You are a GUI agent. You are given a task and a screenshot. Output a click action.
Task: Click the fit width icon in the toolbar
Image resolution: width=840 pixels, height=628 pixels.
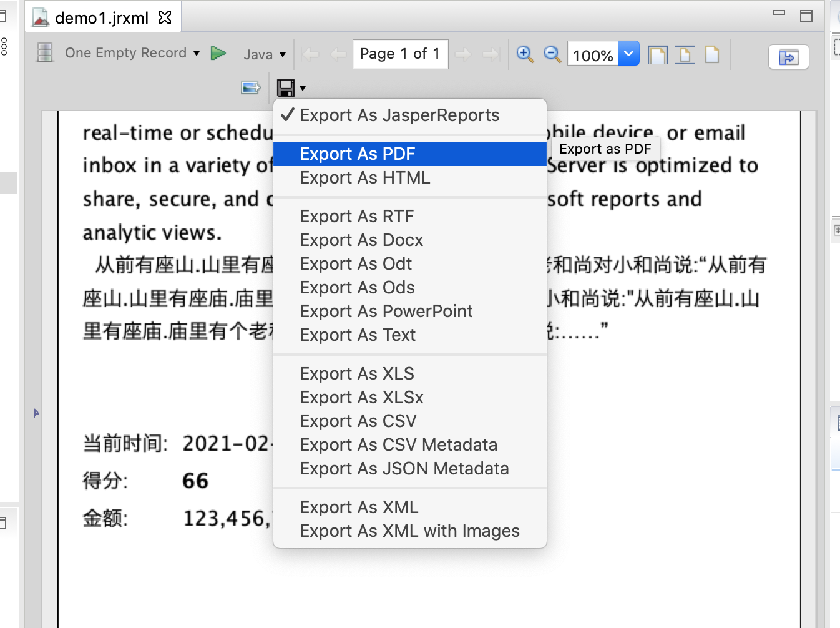pos(685,55)
